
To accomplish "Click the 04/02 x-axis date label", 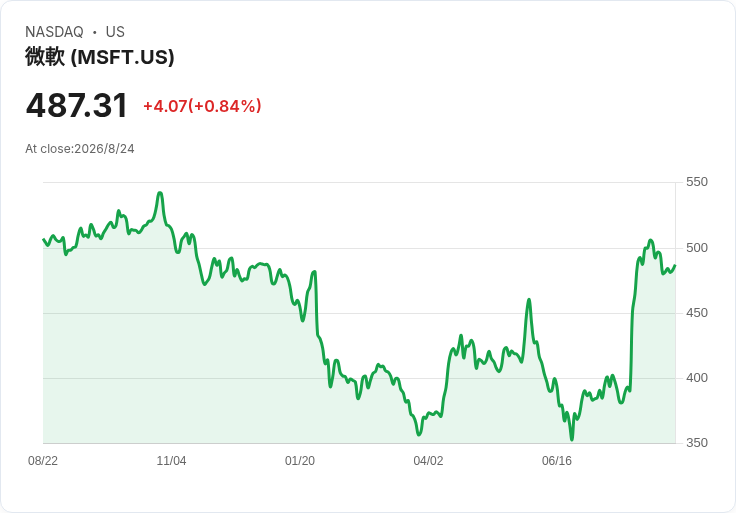I will (x=428, y=461).
